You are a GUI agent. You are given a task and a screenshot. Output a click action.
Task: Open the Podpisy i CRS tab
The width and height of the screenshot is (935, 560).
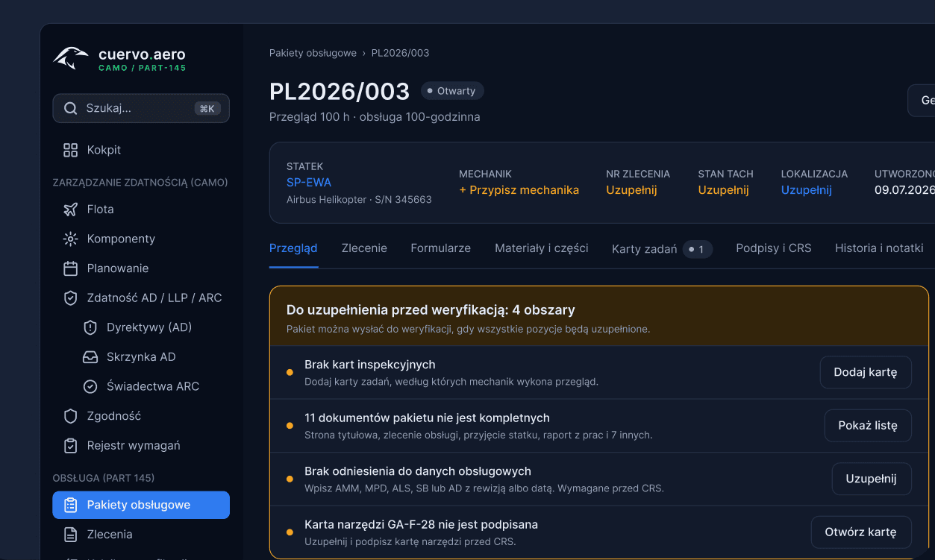(x=774, y=248)
